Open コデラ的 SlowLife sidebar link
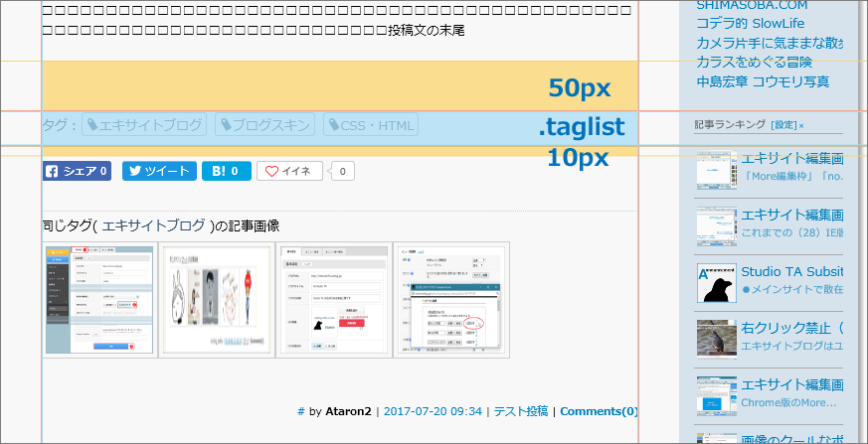 tap(750, 24)
